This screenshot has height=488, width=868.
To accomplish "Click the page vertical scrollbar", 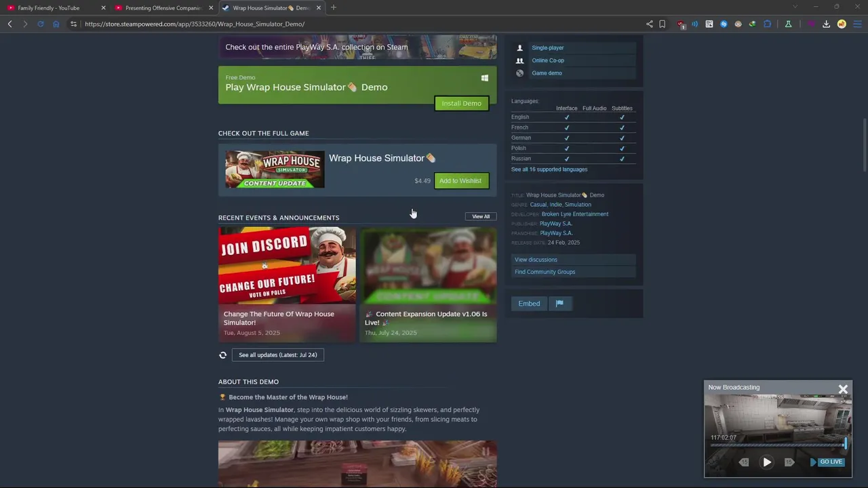I will click(864, 145).
